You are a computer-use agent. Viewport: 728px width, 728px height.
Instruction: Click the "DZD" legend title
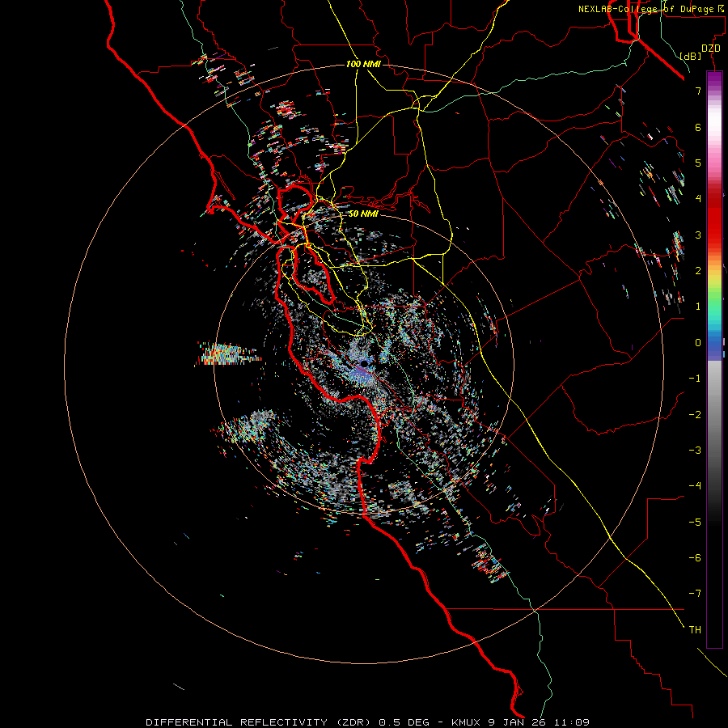(x=710, y=49)
